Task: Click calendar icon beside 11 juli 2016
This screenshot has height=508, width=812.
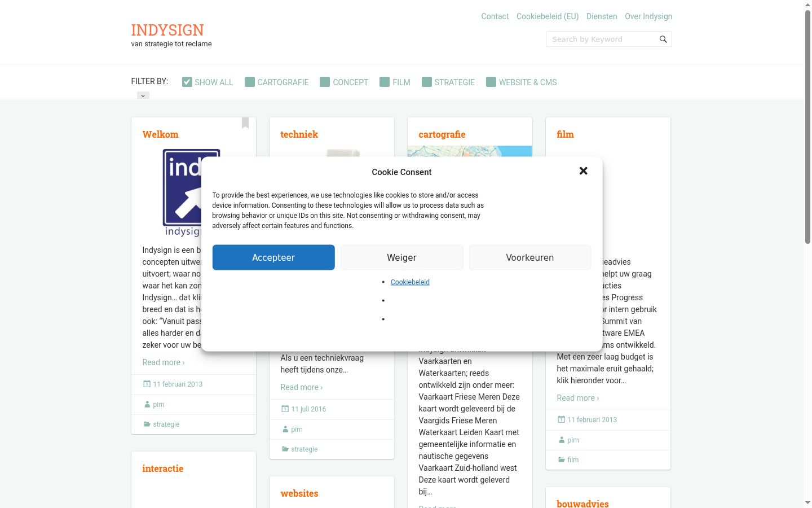Action: click(x=285, y=409)
